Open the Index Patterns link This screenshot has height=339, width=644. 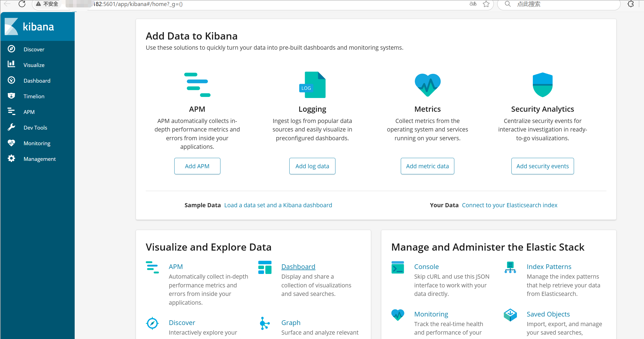point(549,267)
